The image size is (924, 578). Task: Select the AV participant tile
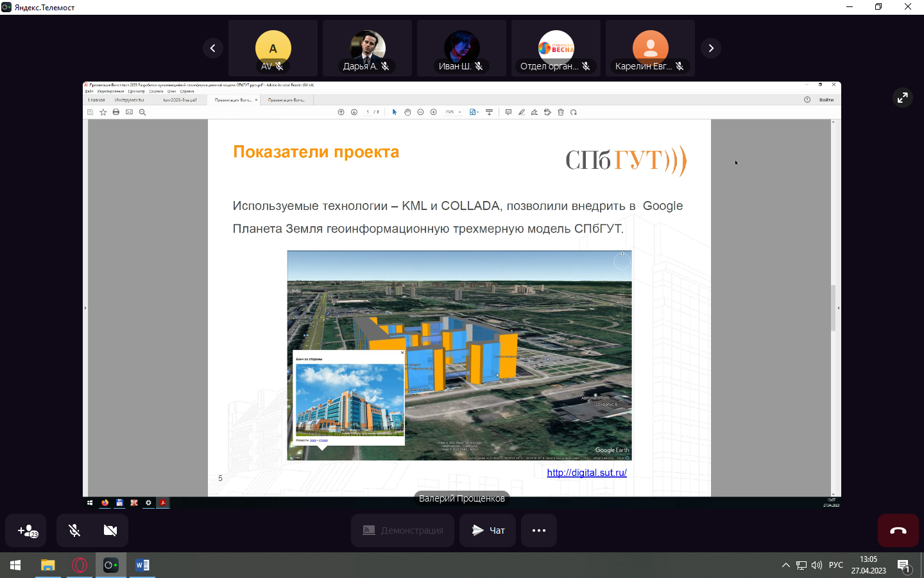point(273,49)
